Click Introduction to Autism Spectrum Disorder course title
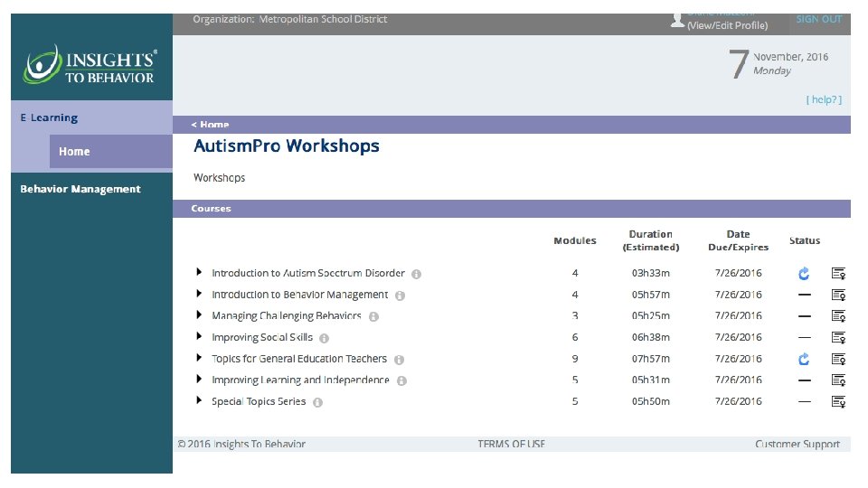Viewport: 868px width, 488px height. click(x=307, y=273)
